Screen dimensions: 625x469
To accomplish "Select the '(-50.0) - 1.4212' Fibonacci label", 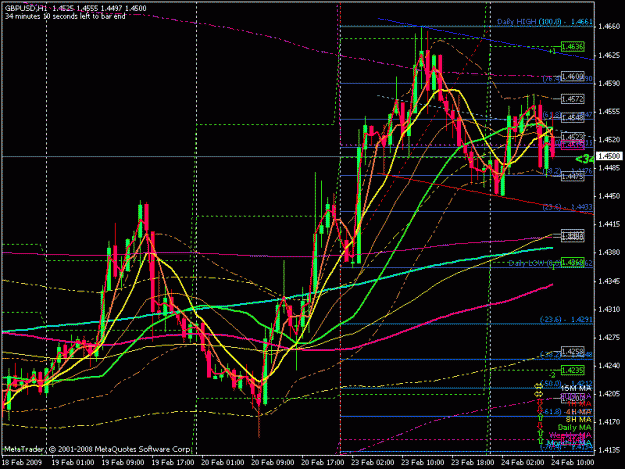I will (x=567, y=384).
